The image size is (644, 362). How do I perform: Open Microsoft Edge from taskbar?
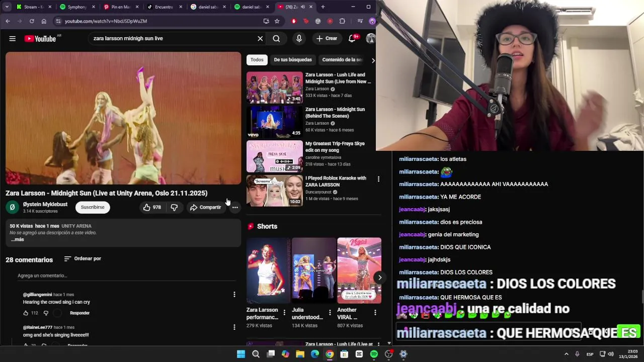tap(315, 354)
